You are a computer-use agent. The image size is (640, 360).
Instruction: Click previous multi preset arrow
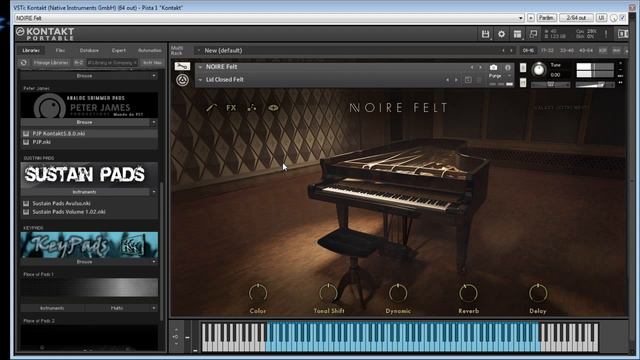[x=503, y=51]
